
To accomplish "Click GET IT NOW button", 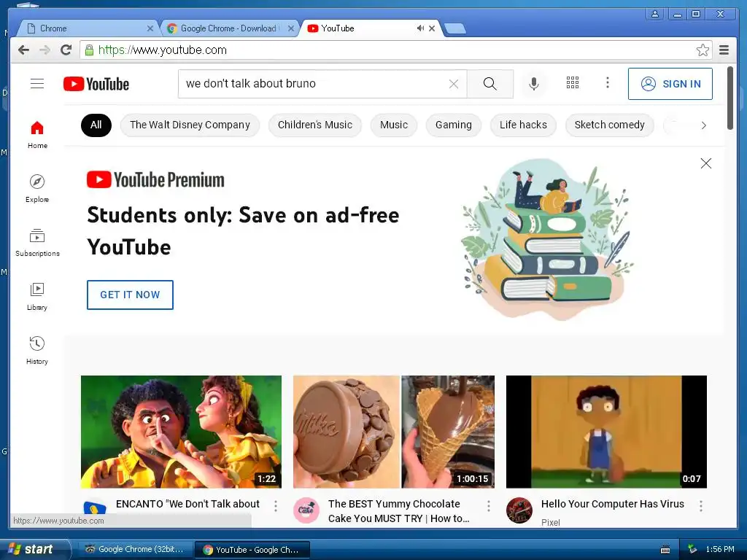I will [x=130, y=295].
